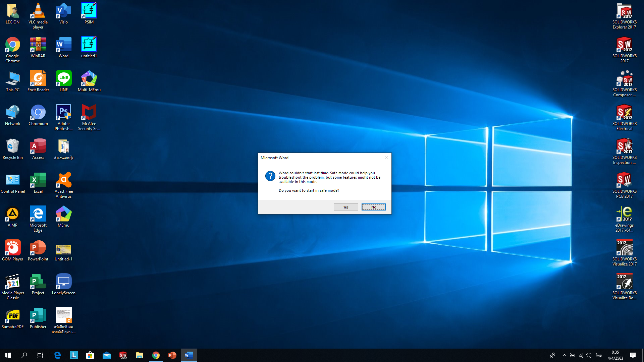
Task: Select the untitled1 PSIM file icon
Action: [x=89, y=48]
